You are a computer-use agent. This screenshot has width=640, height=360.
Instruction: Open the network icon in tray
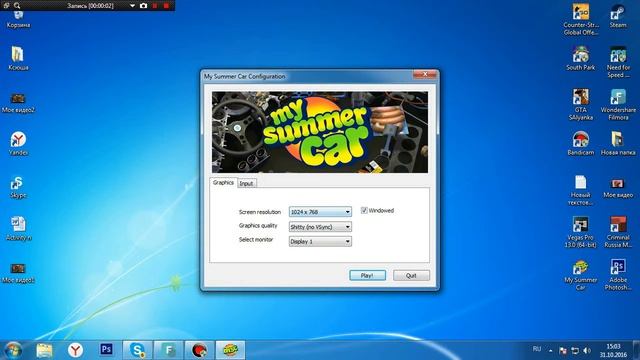(x=575, y=351)
